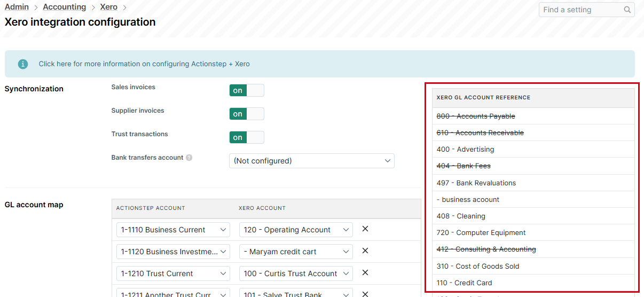Click the info icon in the banner
This screenshot has width=644, height=297.
click(23, 64)
